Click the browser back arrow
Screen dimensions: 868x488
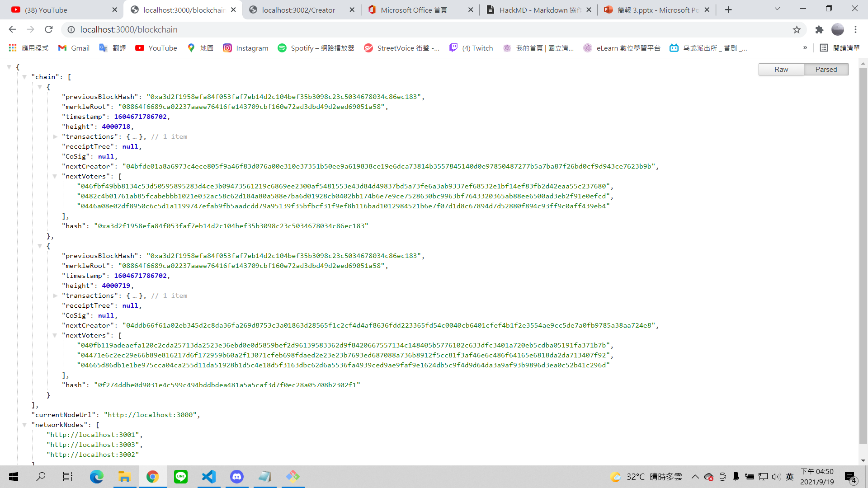click(x=12, y=29)
